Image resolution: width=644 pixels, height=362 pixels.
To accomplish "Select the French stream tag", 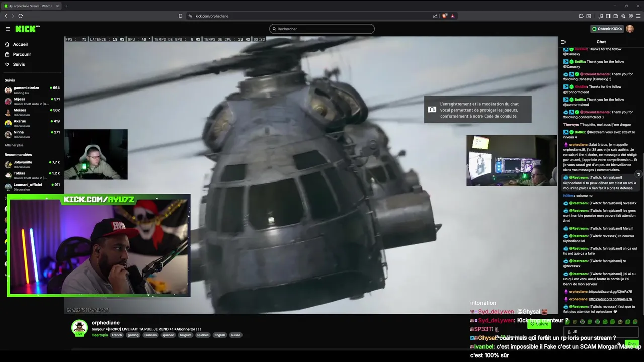I will click(117, 335).
